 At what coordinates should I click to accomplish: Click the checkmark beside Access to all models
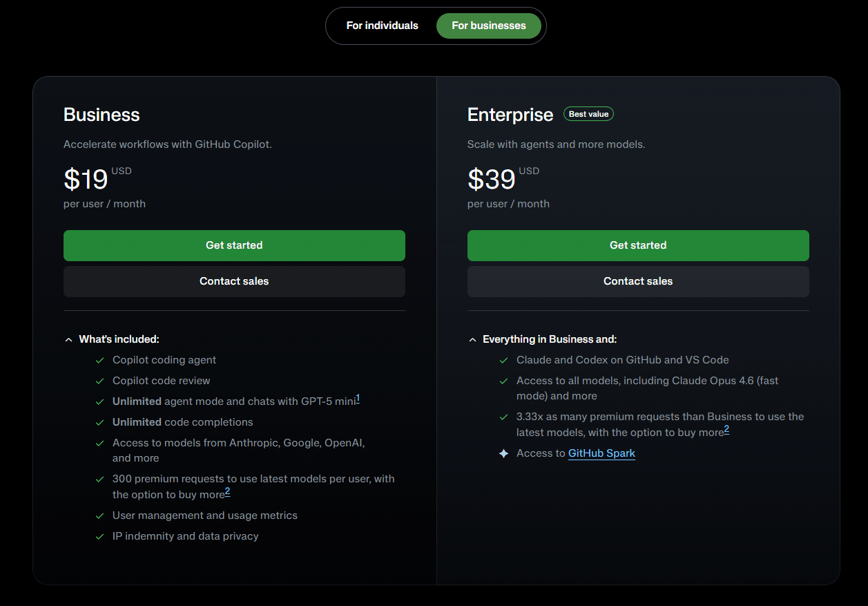503,381
